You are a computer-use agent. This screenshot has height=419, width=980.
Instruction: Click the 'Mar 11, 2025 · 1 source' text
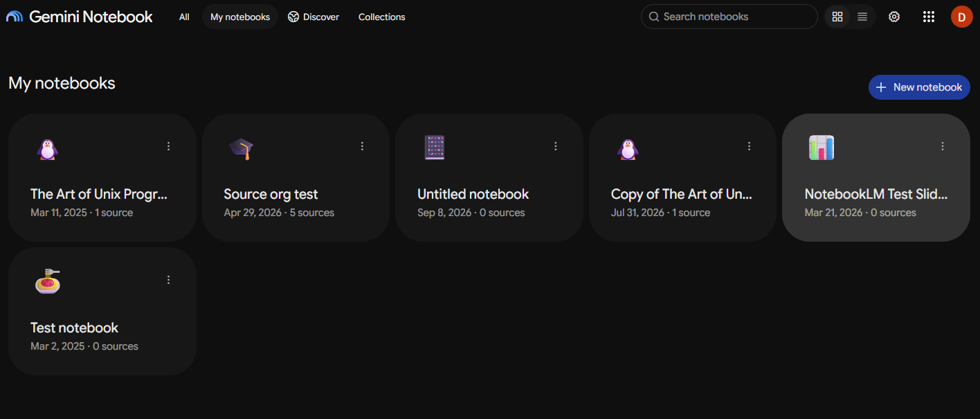[82, 213]
